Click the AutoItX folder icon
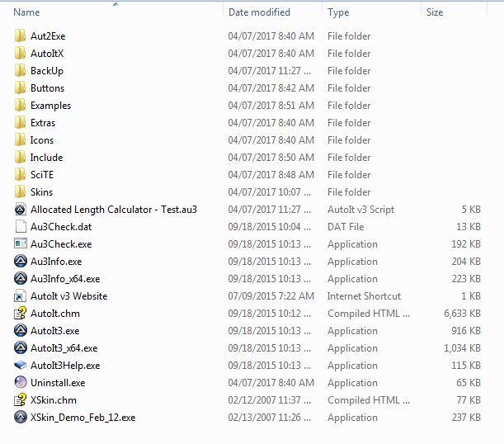This screenshot has width=504, height=444. (x=20, y=53)
